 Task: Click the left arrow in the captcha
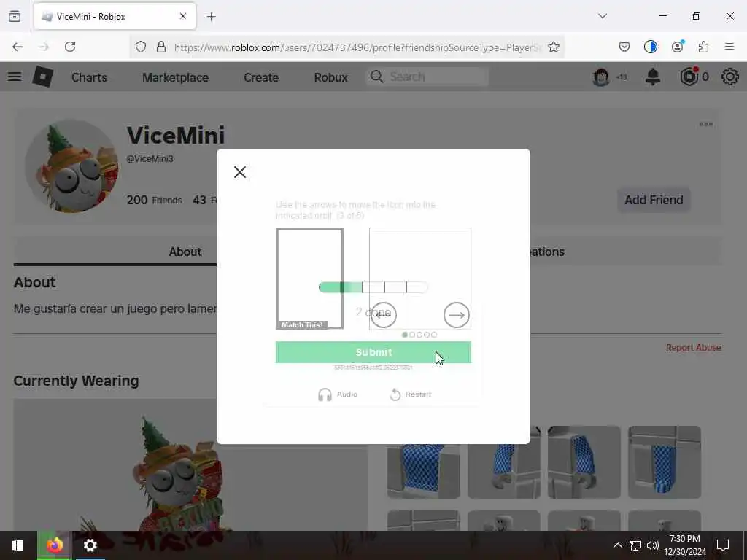383,315
